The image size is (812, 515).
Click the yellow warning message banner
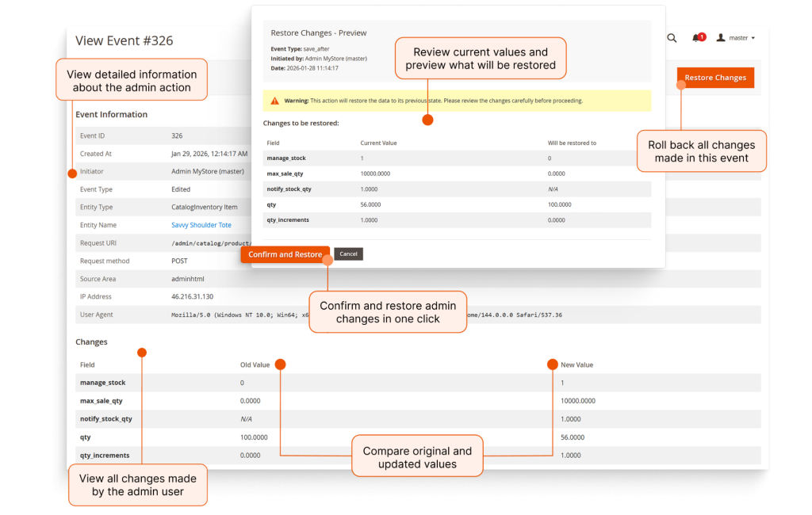pos(457,101)
